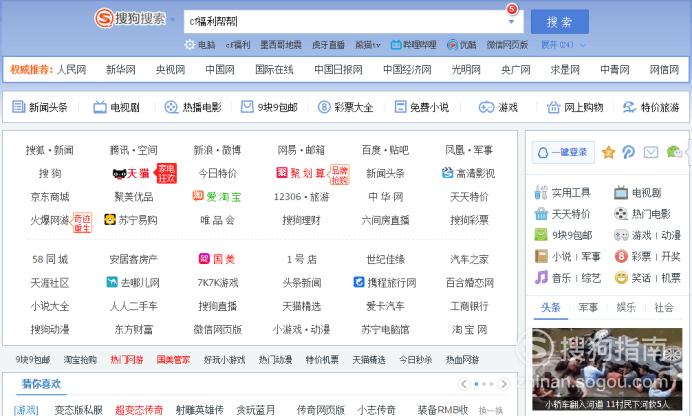Click the 国美 logo link
The image size is (692, 416).
[217, 259]
